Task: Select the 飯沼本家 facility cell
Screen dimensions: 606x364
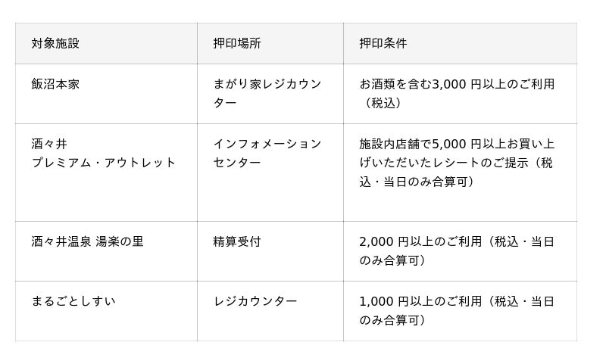Action: pyautogui.click(x=55, y=84)
